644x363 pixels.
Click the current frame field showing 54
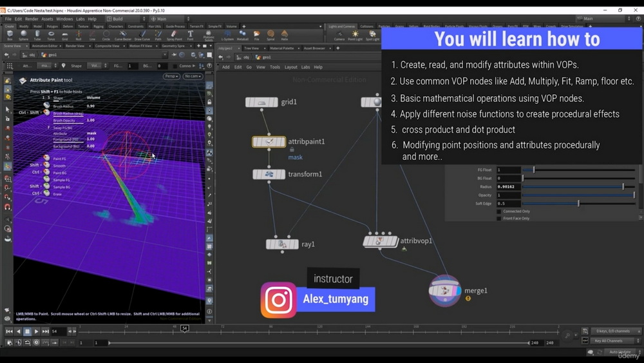click(x=59, y=331)
